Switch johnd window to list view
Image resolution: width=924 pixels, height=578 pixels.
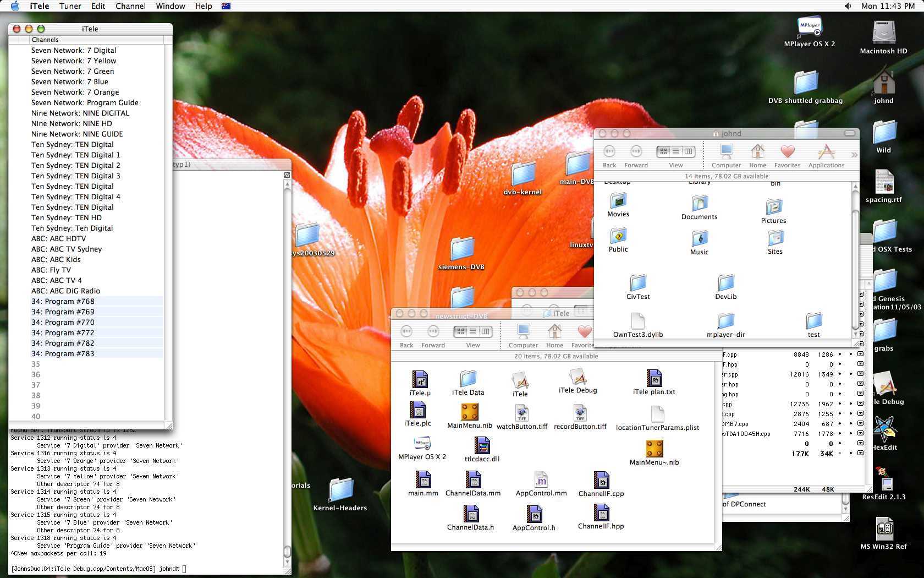tap(675, 151)
